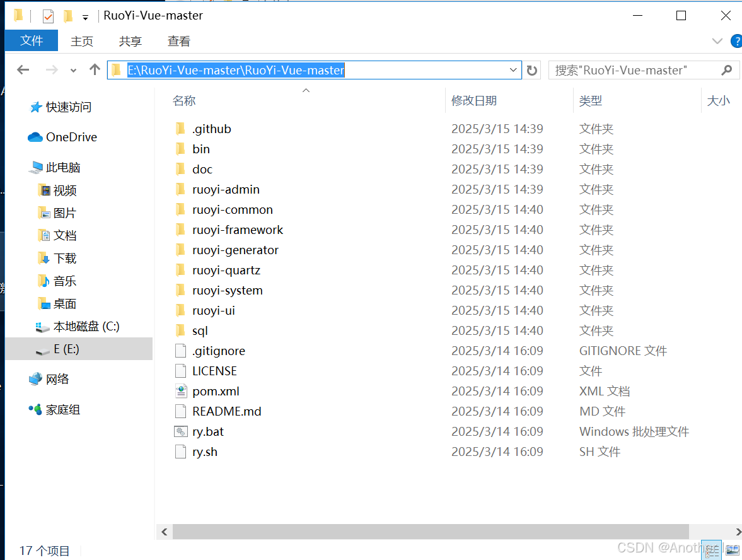This screenshot has height=560, width=742.
Task: Expand the ribbon with the chevron
Action: [717, 41]
